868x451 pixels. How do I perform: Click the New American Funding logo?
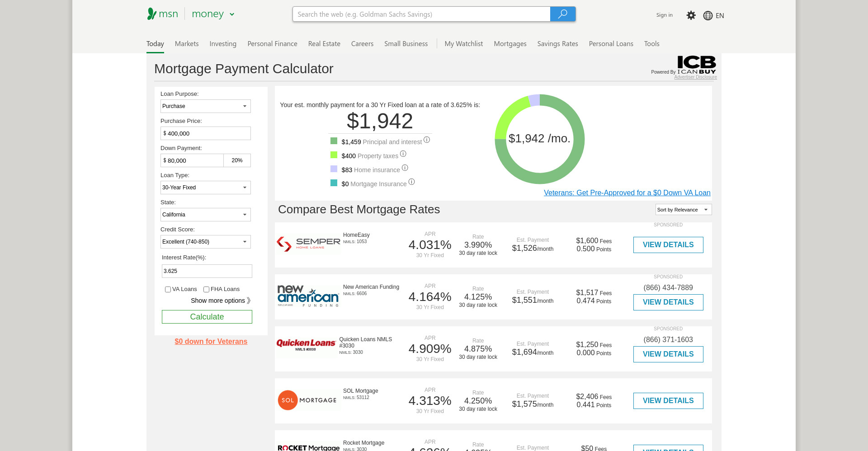coord(308,296)
